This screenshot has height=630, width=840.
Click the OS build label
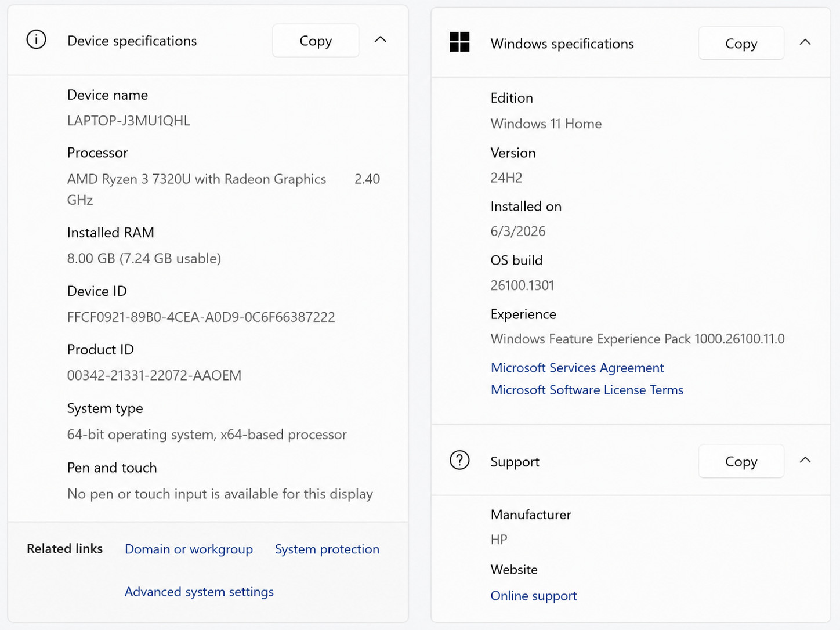tap(516, 260)
